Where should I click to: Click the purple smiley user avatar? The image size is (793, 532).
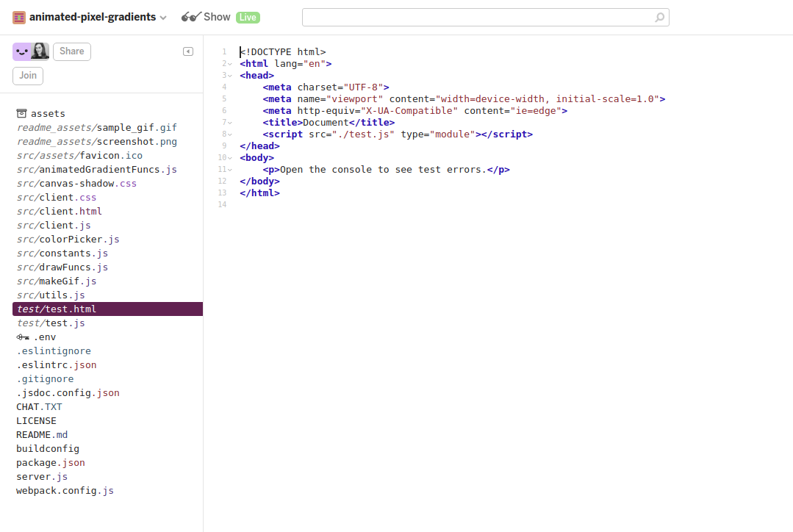pyautogui.click(x=22, y=51)
